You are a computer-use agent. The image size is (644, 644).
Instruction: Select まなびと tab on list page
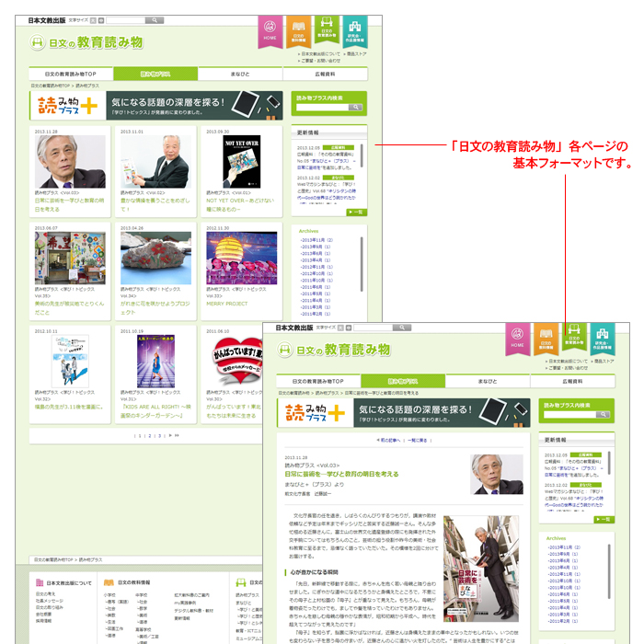click(x=240, y=74)
